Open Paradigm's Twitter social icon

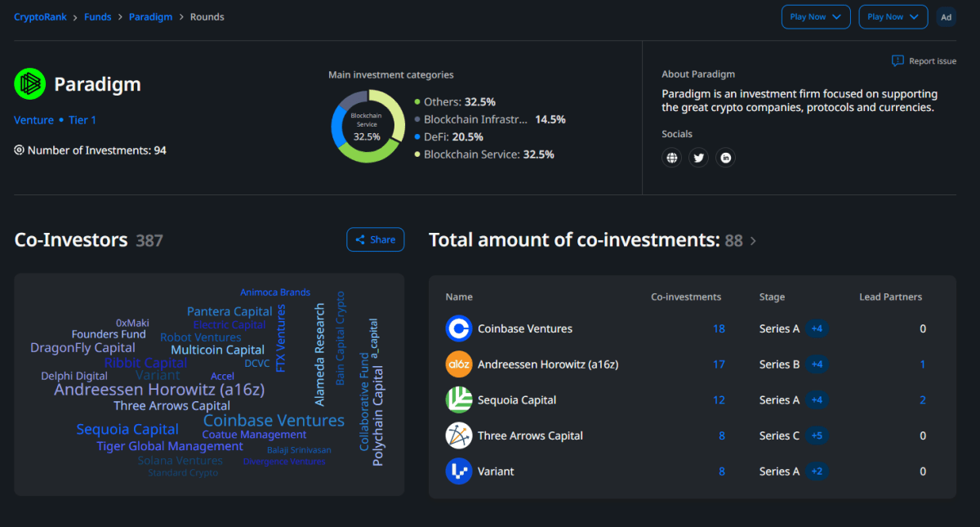click(x=698, y=157)
